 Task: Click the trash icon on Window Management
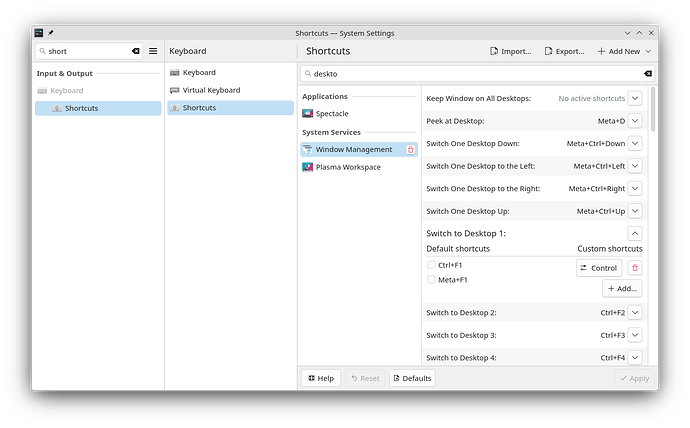coord(411,150)
